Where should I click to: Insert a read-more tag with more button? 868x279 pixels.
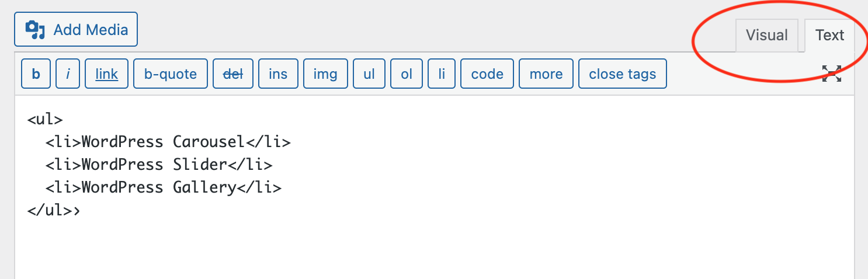[546, 74]
